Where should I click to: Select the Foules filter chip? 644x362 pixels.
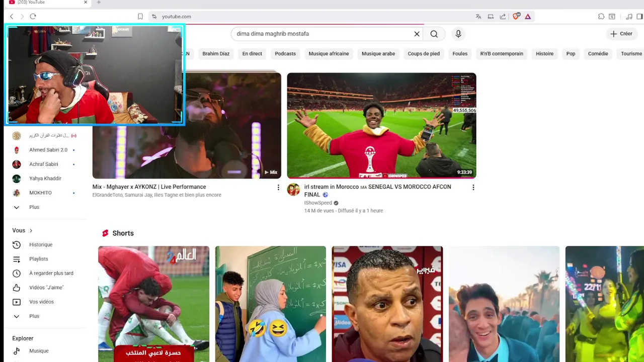pyautogui.click(x=460, y=53)
